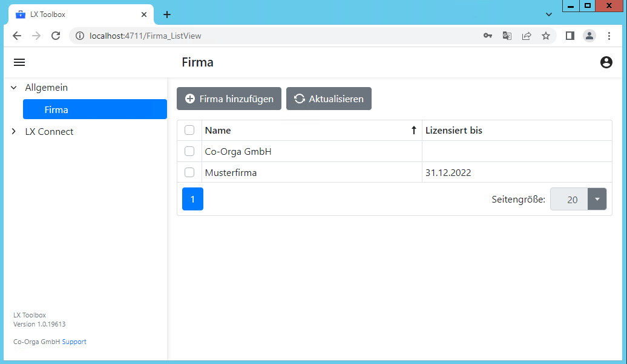Toggle the browser side panel icon
This screenshot has width=627, height=364.
pyautogui.click(x=570, y=36)
